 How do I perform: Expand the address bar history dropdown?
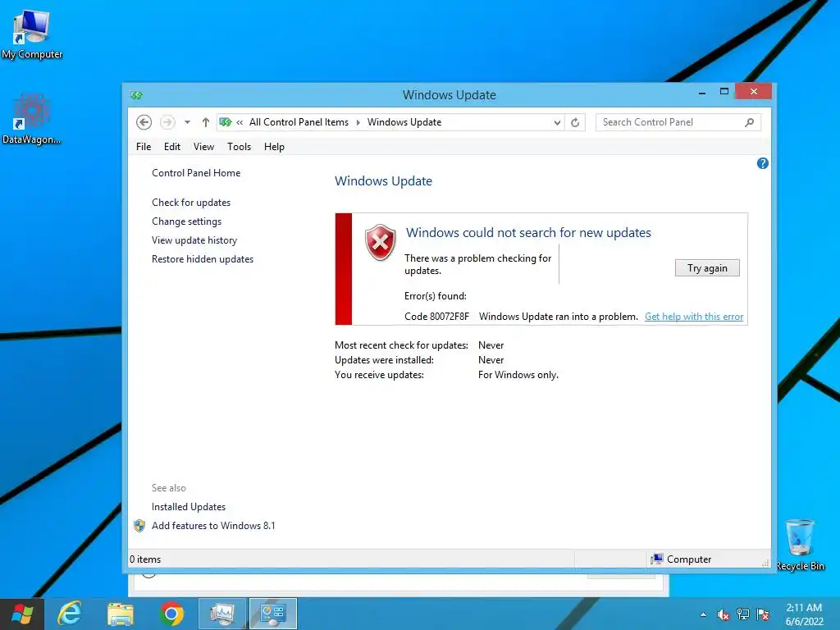[x=557, y=123]
